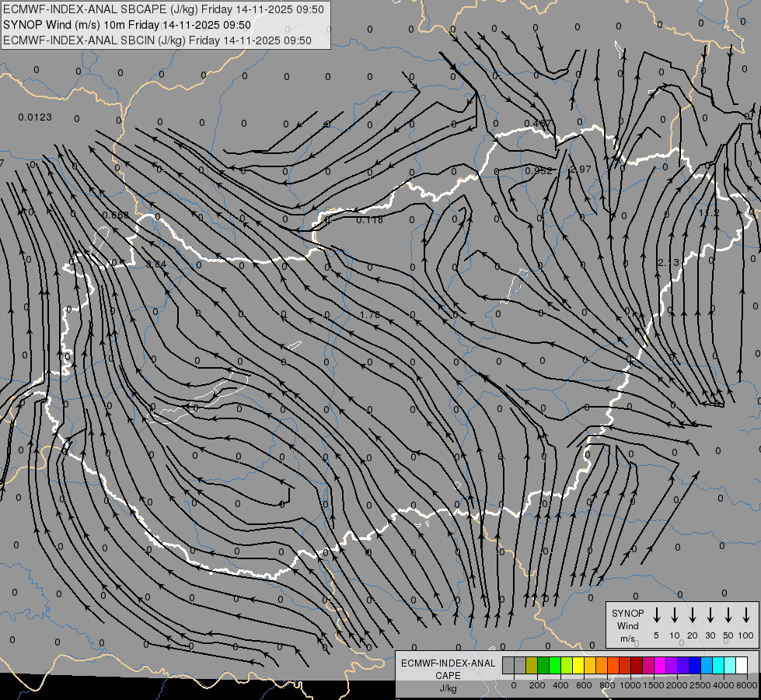This screenshot has height=700, width=761.
Task: Click the J/kg unit label in the legend
Action: (448, 688)
